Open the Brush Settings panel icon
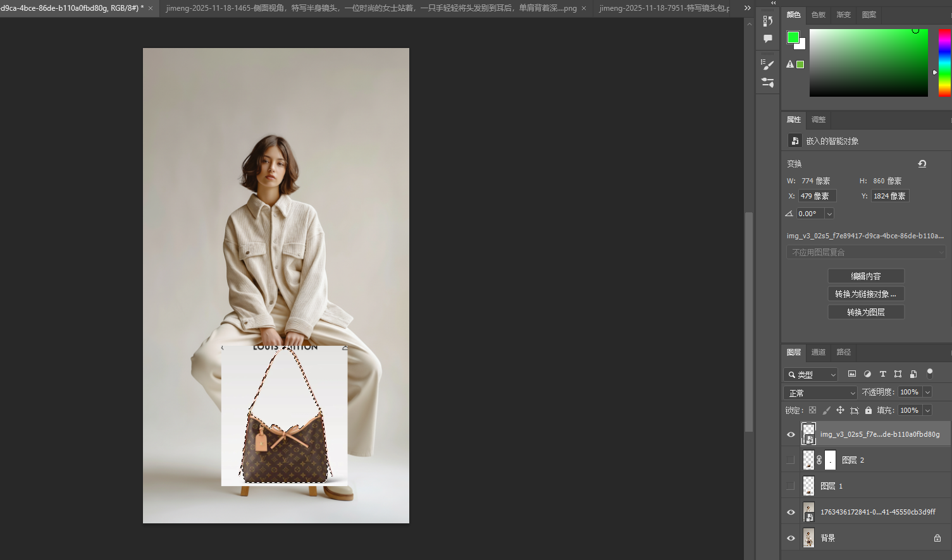952x560 pixels. click(768, 64)
